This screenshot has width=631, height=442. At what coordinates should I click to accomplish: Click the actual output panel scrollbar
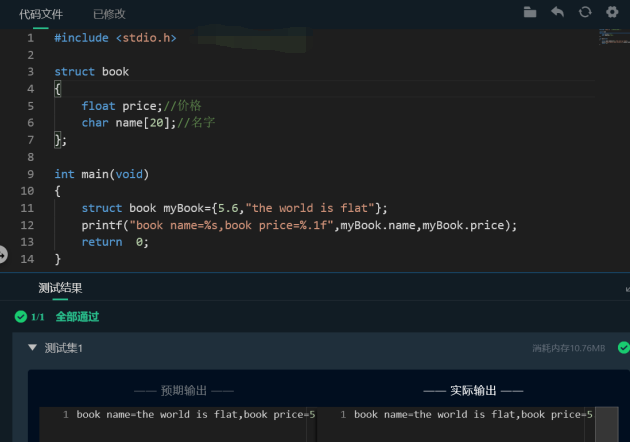coord(606,424)
